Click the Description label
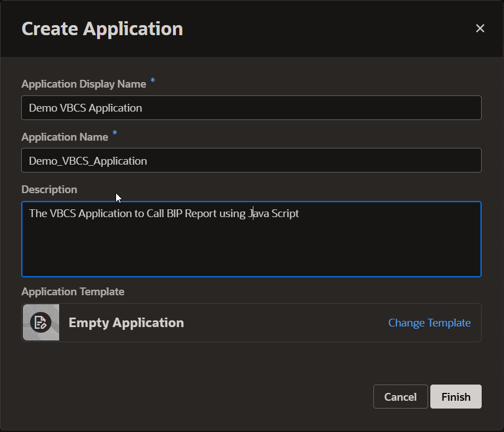504x432 pixels. click(x=49, y=190)
